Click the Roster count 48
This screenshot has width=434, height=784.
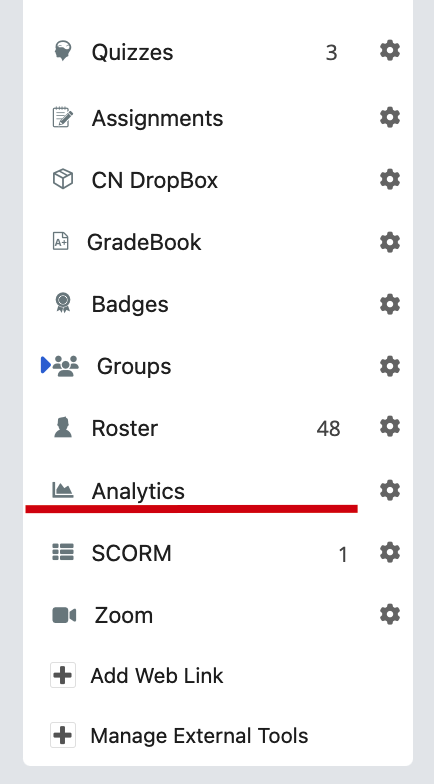(x=328, y=428)
